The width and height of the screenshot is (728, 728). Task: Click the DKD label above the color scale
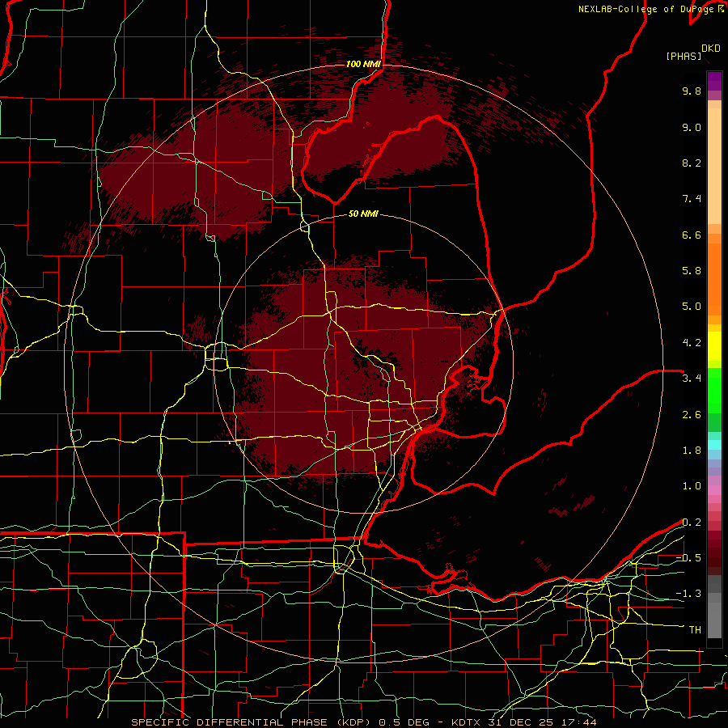711,49
